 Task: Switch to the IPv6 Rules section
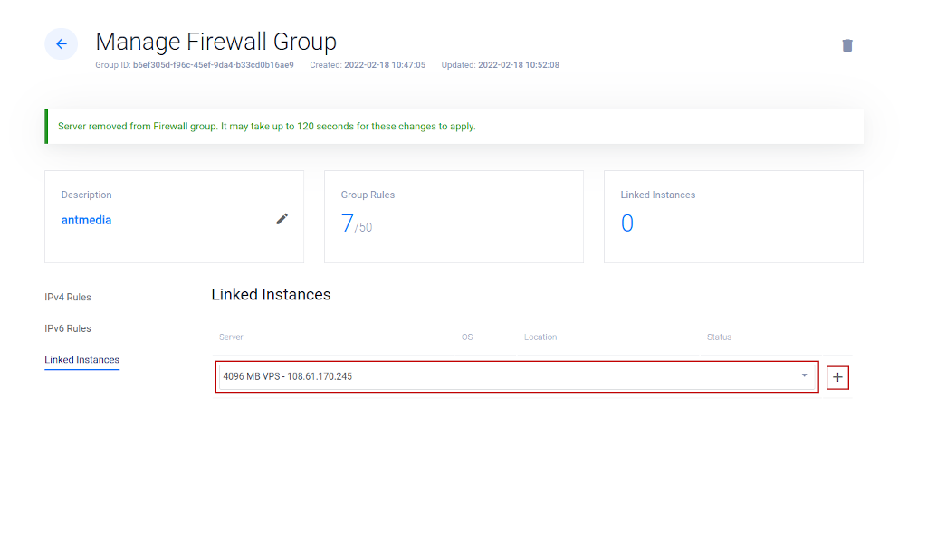tap(68, 328)
